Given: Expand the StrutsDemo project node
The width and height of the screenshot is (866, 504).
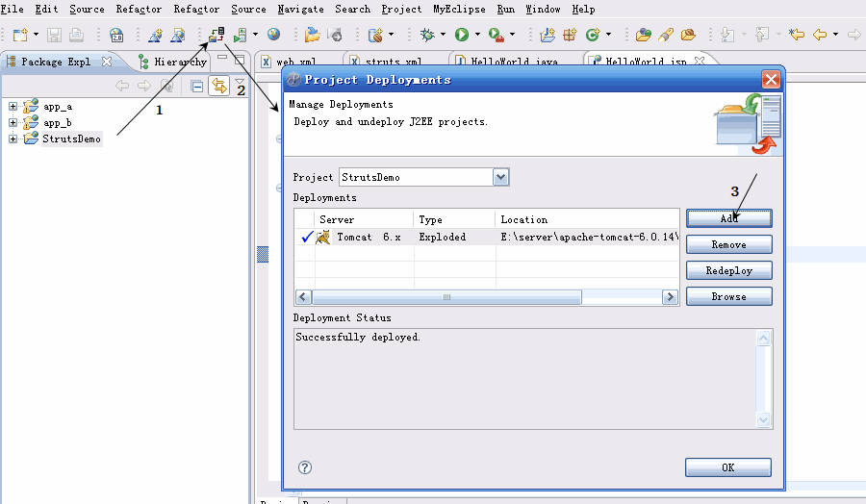Looking at the screenshot, I should [13, 139].
